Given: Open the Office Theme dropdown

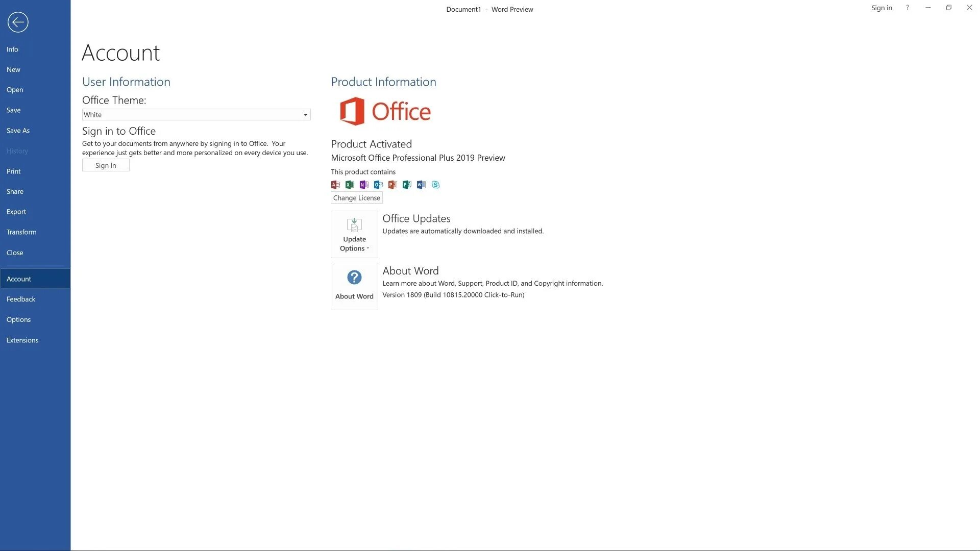Looking at the screenshot, I should point(305,115).
